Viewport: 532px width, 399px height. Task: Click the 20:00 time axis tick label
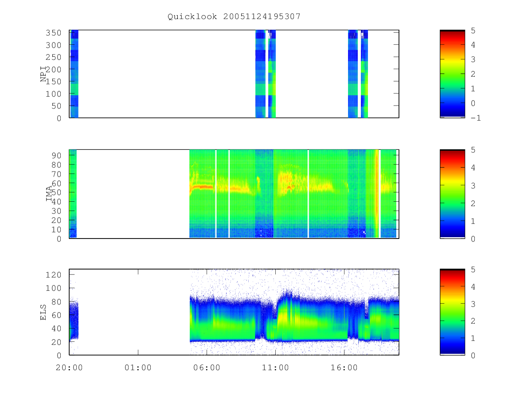click(x=69, y=368)
